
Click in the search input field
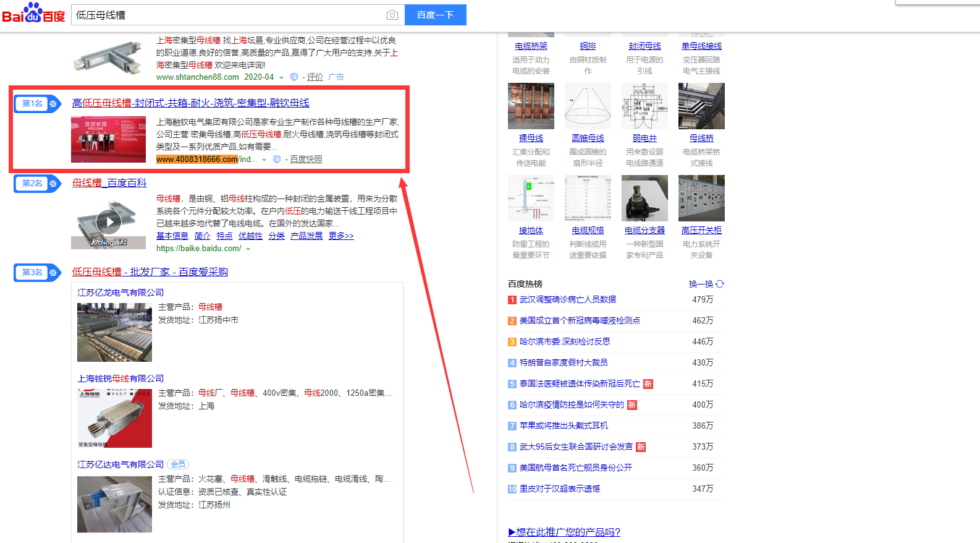pyautogui.click(x=229, y=15)
